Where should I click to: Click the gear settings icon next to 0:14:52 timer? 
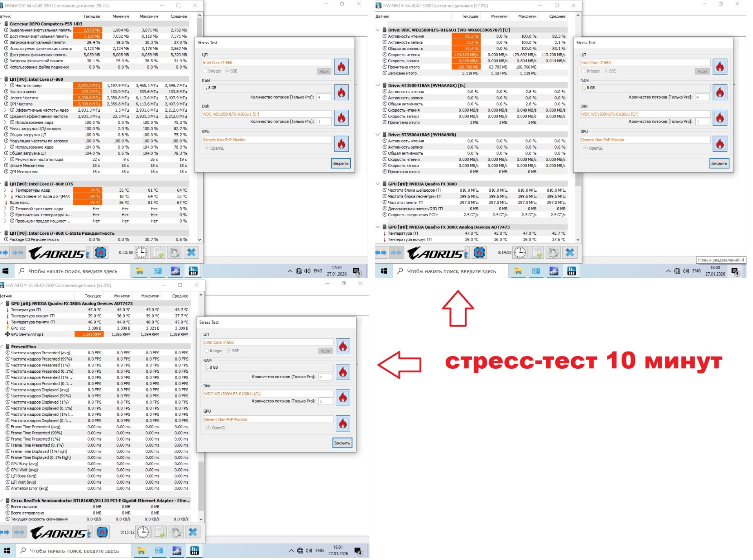pos(553,253)
